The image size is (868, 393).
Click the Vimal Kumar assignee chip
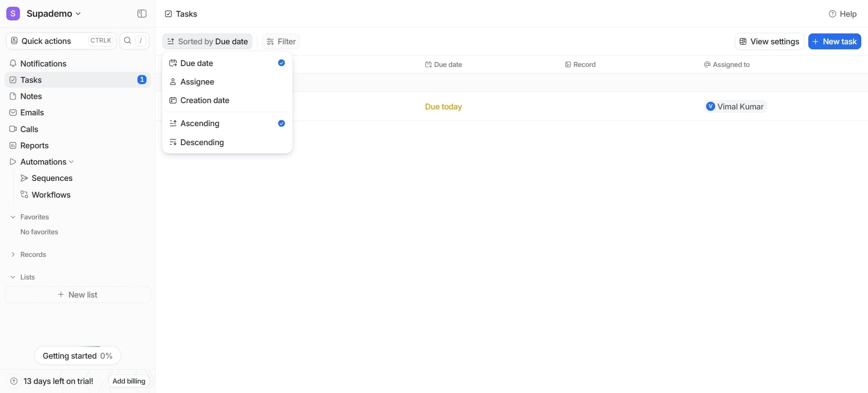(x=735, y=106)
